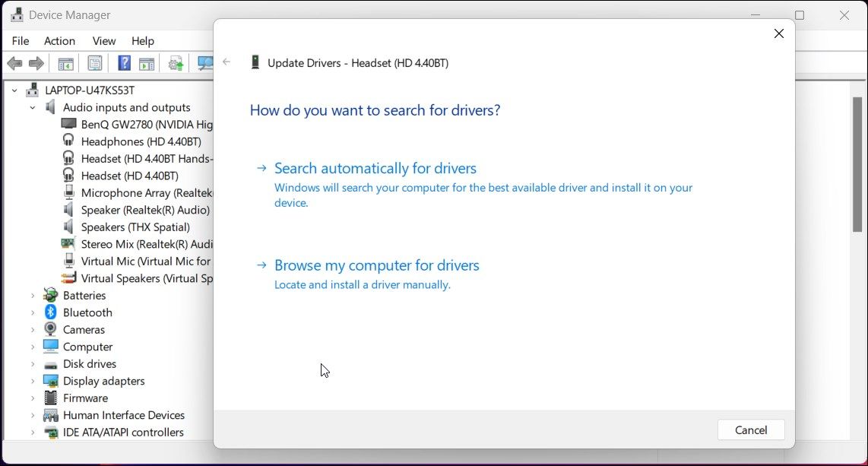Screen dimensions: 868x466
Task: Click the Headphones (HD 4.40BT) headphone icon
Action: click(x=68, y=141)
